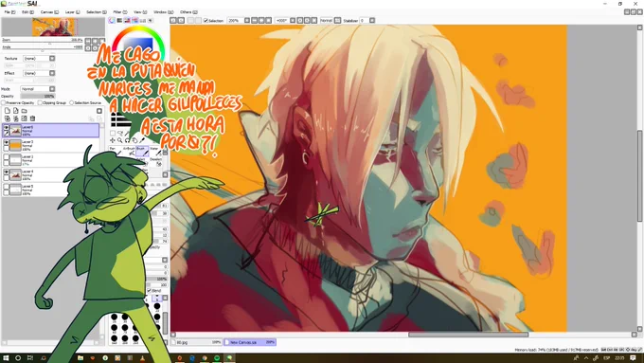This screenshot has height=363, width=644.
Task: Toggle Clipping Group checkbox
Action: click(40, 102)
